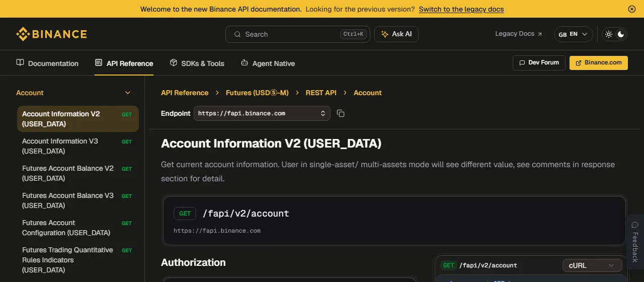
Task: Switch to the Agent Native tab
Action: tap(268, 63)
